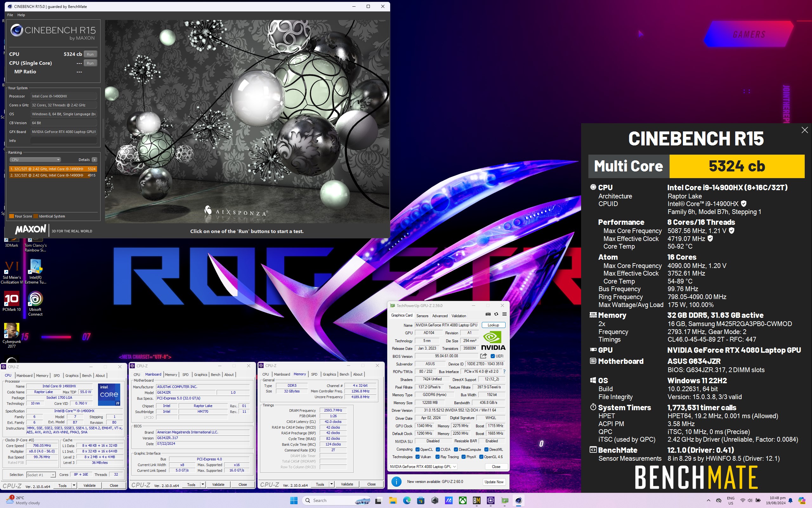Toggle the DirectCompute checkbox

point(456,449)
